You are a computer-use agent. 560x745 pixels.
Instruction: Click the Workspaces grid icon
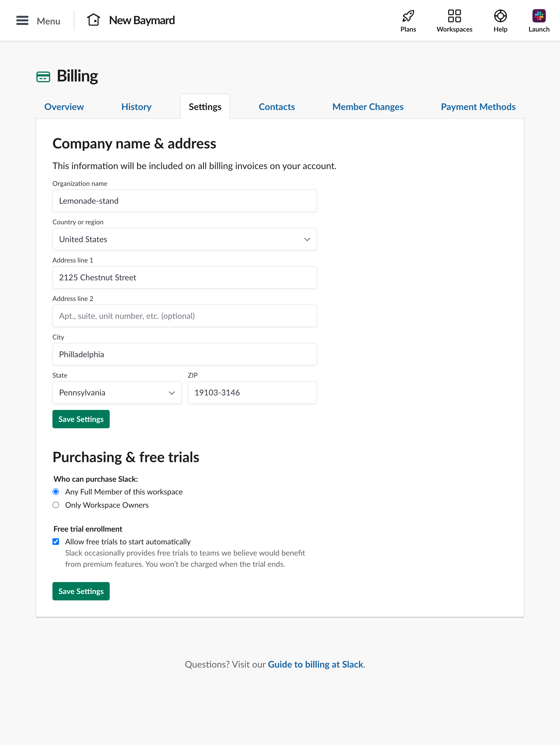pos(454,16)
